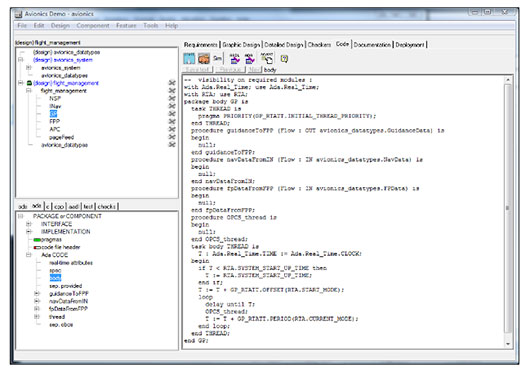This screenshot has width=530, height=369.
Task: Switch to the Graphic Design tab
Action: (x=241, y=45)
